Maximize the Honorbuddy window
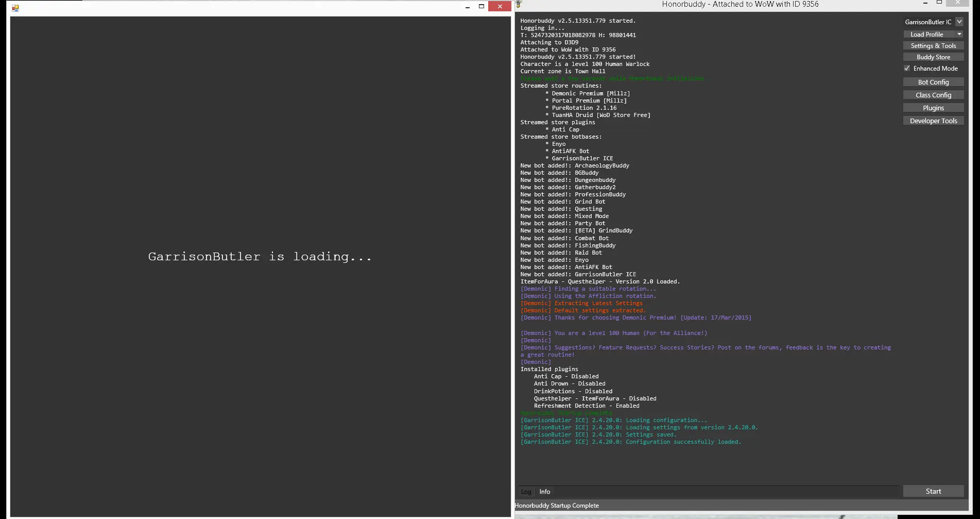The height and width of the screenshot is (519, 980). click(939, 3)
